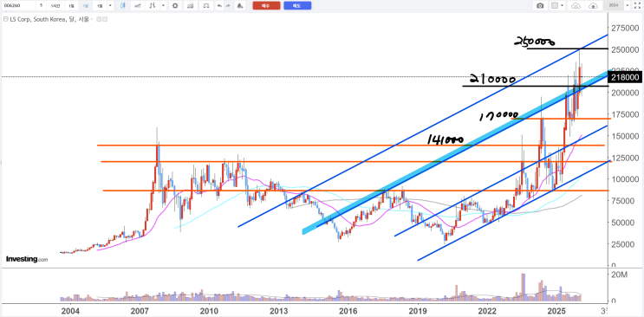
Task: Expand the chart type dropdown arrow
Action: point(164,6)
